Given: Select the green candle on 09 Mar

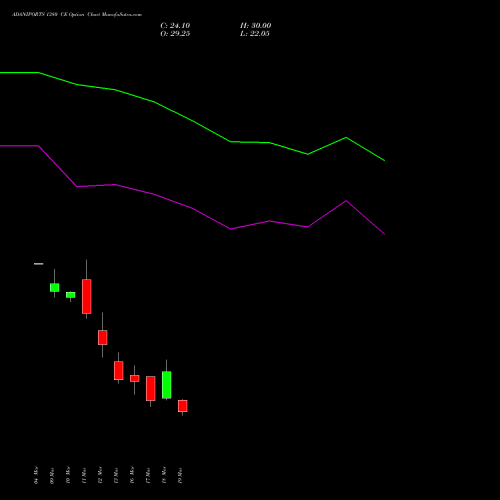Looking at the screenshot, I should pyautogui.click(x=55, y=287).
